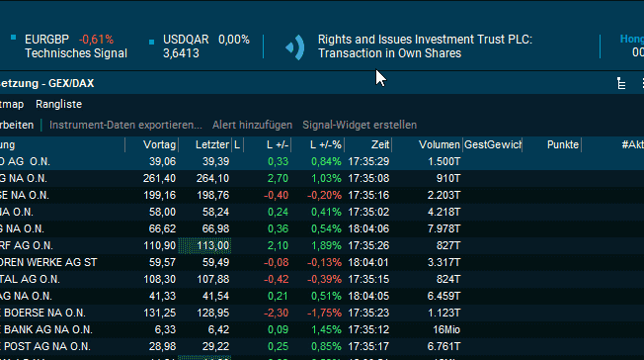This screenshot has width=644, height=360.
Task: Click the blue square marker beside EURGBP
Action: (x=13, y=38)
